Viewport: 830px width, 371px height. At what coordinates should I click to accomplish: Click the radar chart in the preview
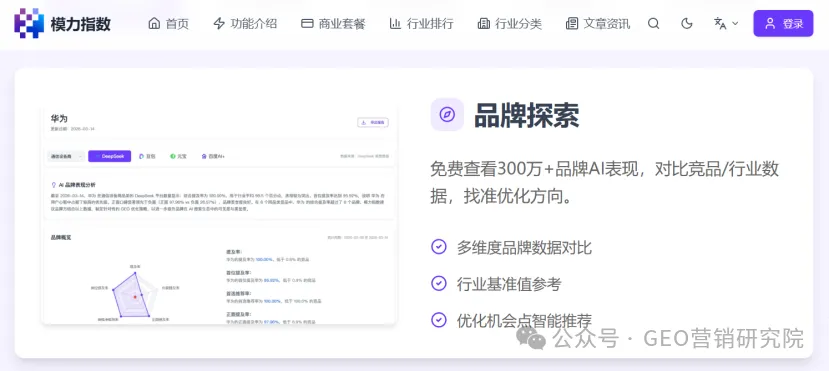coord(135,294)
